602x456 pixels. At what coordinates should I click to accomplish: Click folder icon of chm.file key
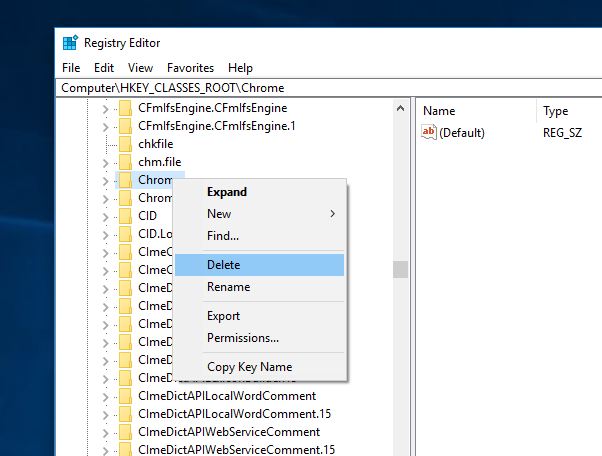point(125,162)
